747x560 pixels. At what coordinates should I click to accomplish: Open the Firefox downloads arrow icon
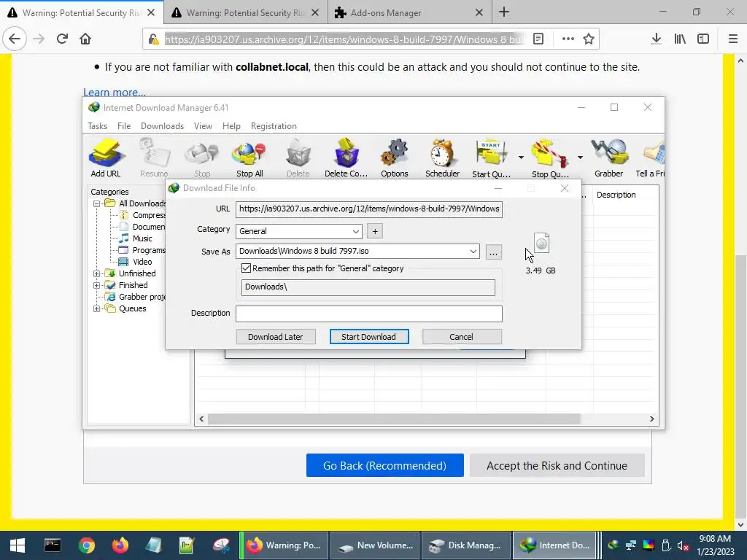(x=656, y=39)
